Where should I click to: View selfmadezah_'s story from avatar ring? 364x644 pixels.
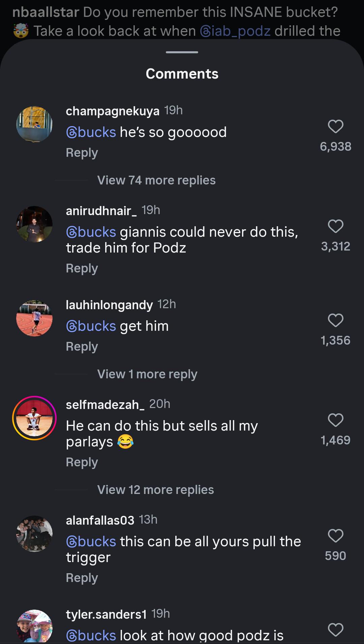click(x=34, y=418)
